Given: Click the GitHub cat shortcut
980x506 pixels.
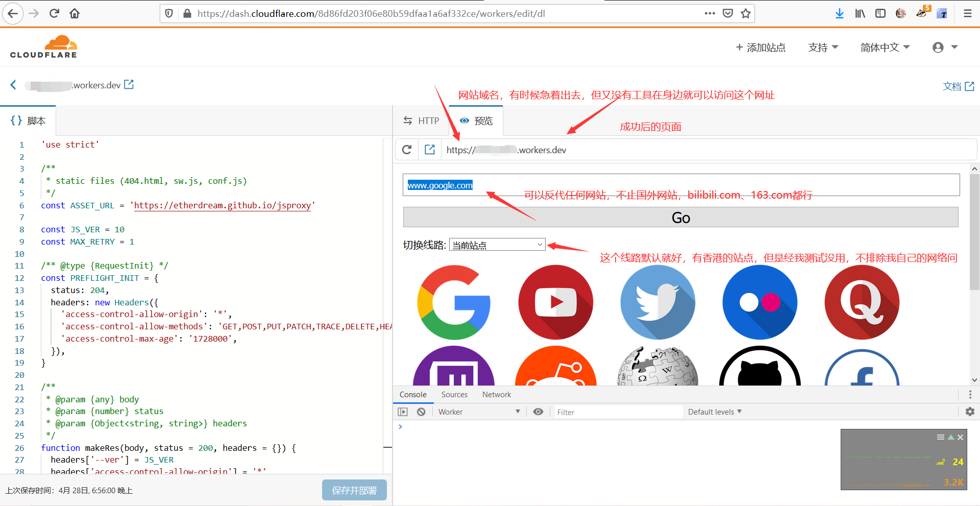Looking at the screenshot, I should [x=760, y=366].
